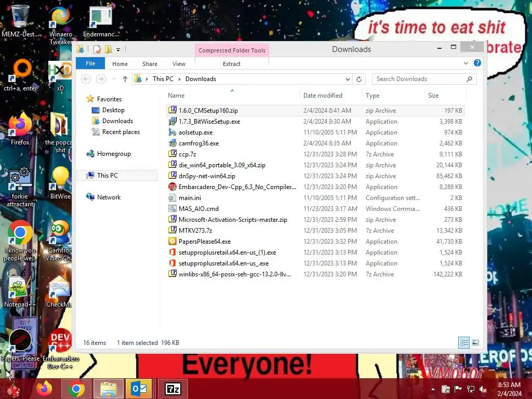Open 7-Zip from the taskbar

coord(172,389)
